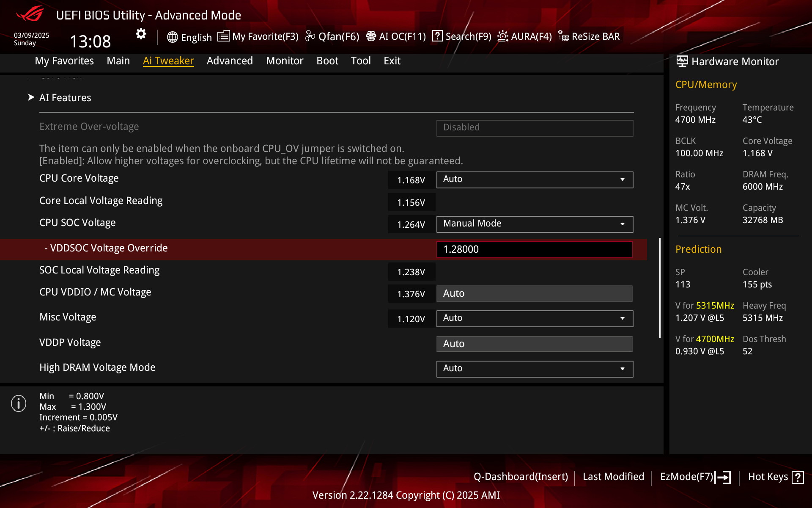812x508 pixels.
Task: Switch to the Monitor tab
Action: 285,61
